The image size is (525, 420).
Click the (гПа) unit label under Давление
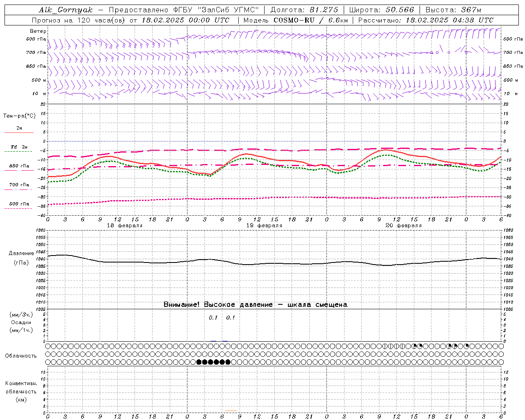pyautogui.click(x=21, y=263)
